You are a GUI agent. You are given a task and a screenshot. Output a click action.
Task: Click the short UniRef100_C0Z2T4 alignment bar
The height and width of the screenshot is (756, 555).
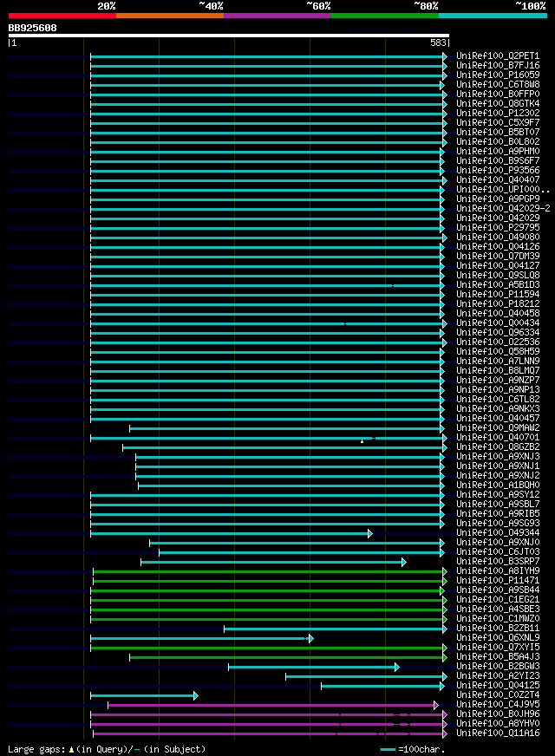(x=144, y=695)
